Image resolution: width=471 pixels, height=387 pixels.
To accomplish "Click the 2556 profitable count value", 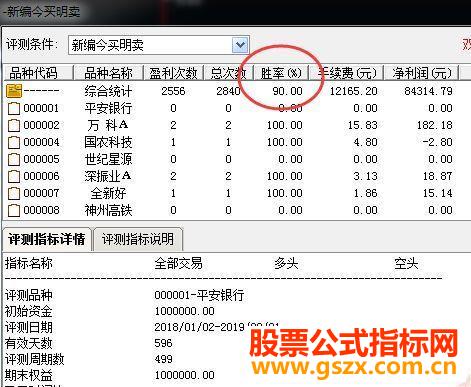I will [173, 91].
